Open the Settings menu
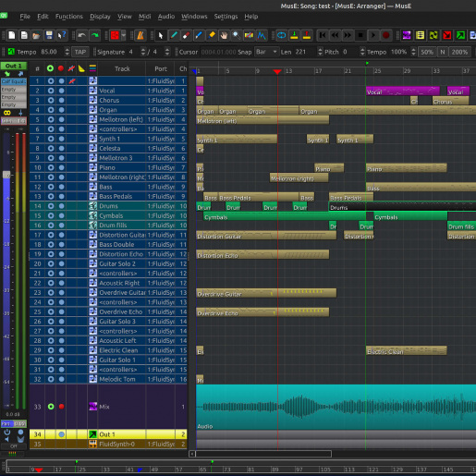The width and height of the screenshot is (476, 476). [226, 17]
